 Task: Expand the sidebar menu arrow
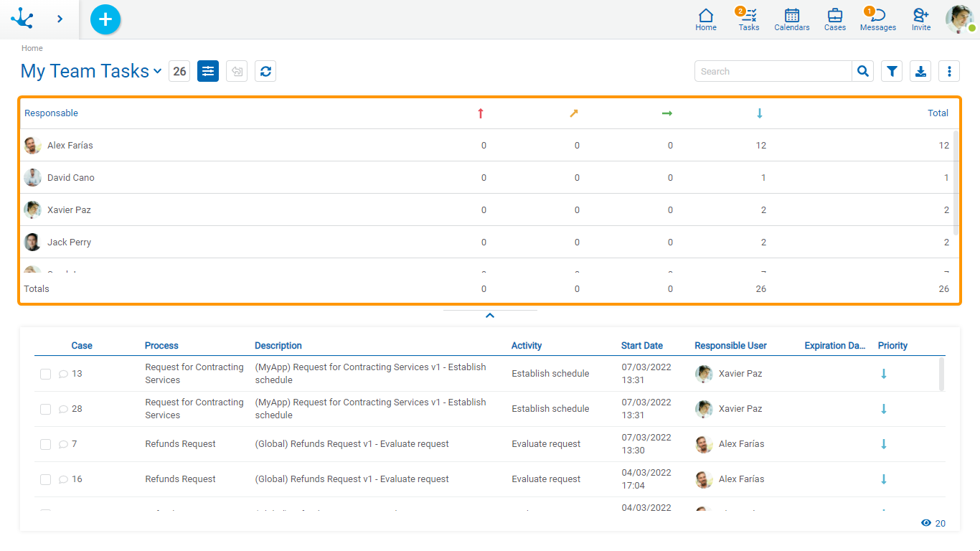(60, 19)
